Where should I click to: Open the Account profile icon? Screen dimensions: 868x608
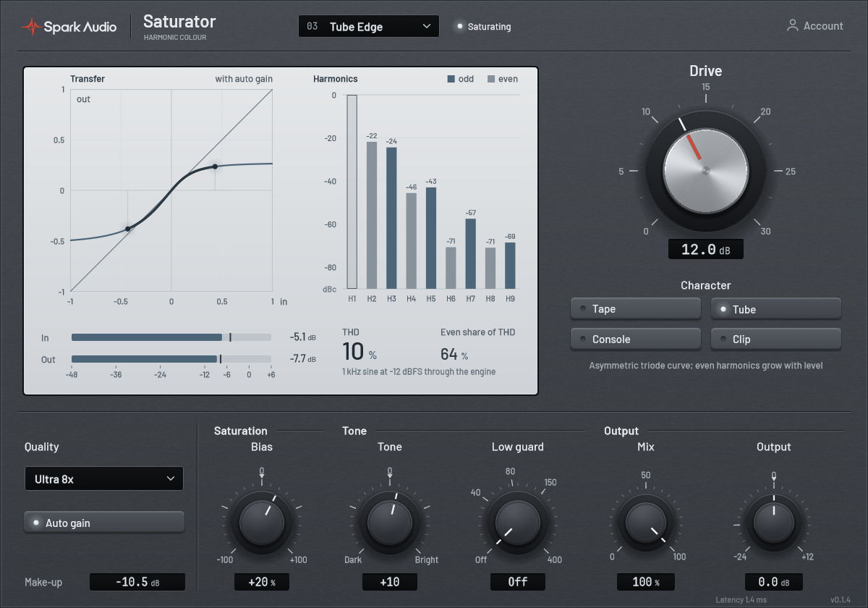(793, 25)
